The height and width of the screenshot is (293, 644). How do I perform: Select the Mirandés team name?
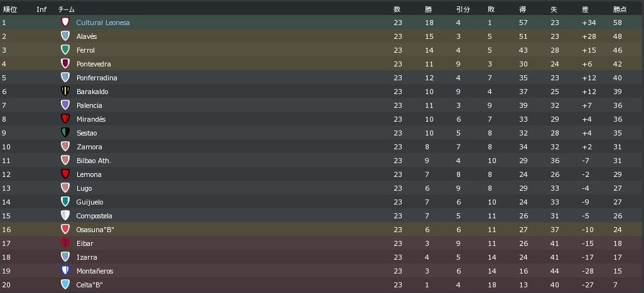[x=91, y=119]
